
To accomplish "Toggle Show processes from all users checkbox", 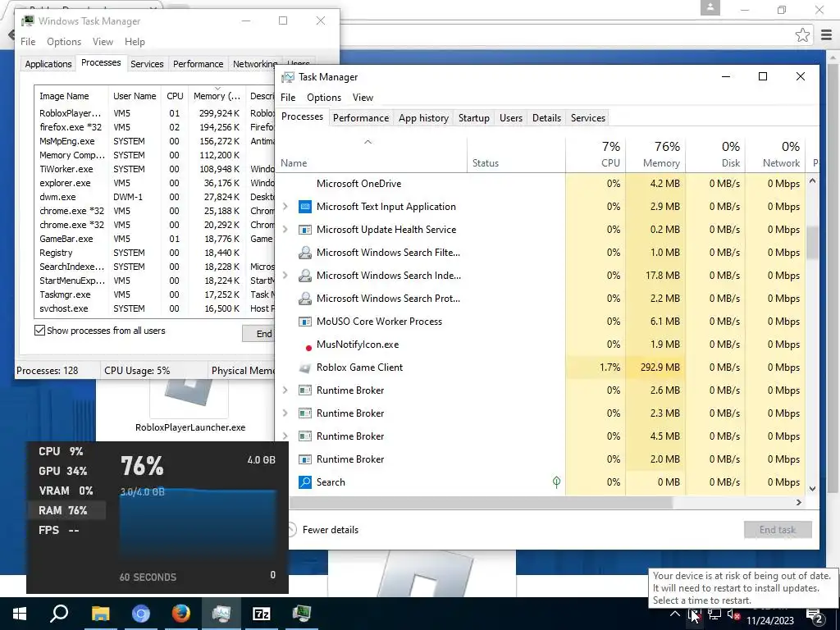I will point(39,331).
